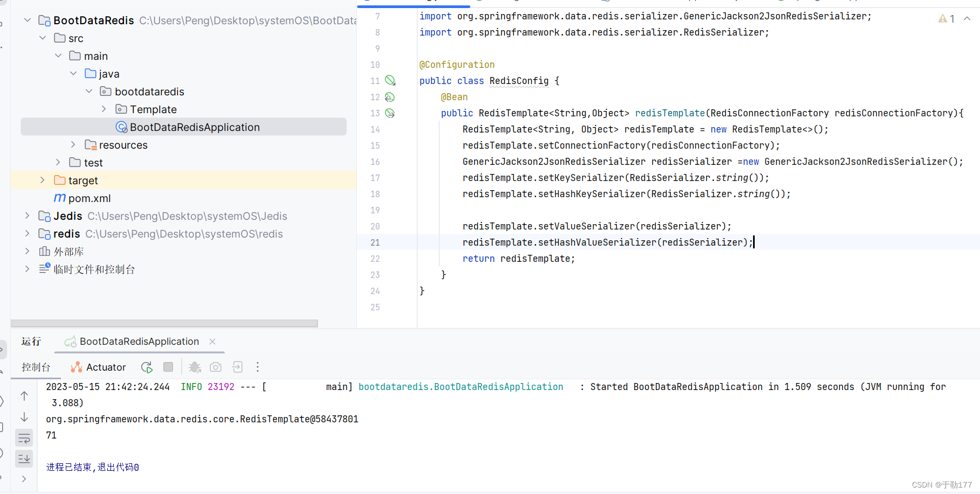This screenshot has height=494, width=980.
Task: Expand 临时文件和控制台 node
Action: click(27, 269)
